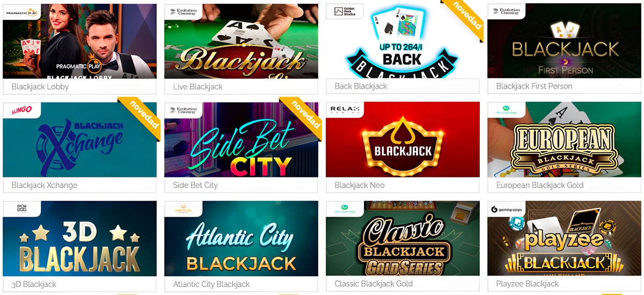Viewport: 644px width, 295px height.
Task: Click the Side Bet City title label
Action: (195, 185)
